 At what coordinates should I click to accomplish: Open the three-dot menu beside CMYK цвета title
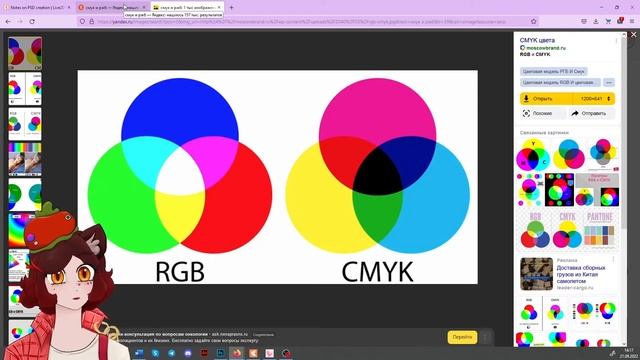[x=616, y=40]
